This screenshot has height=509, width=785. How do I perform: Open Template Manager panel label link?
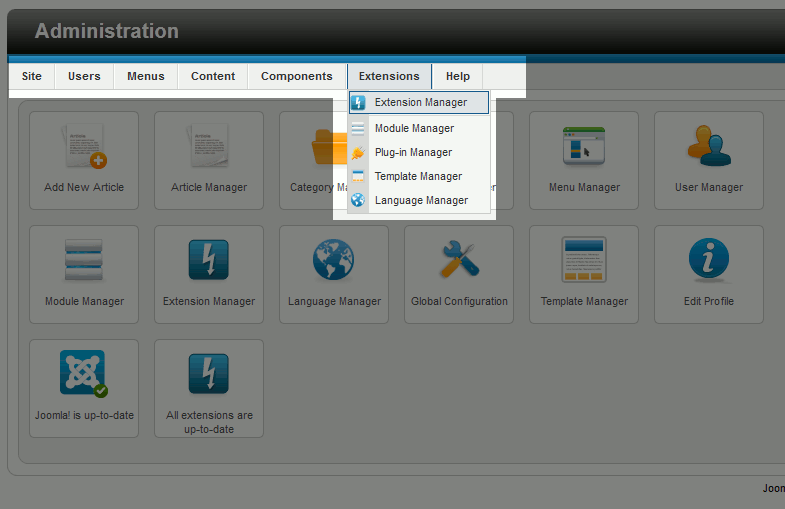coord(584,301)
